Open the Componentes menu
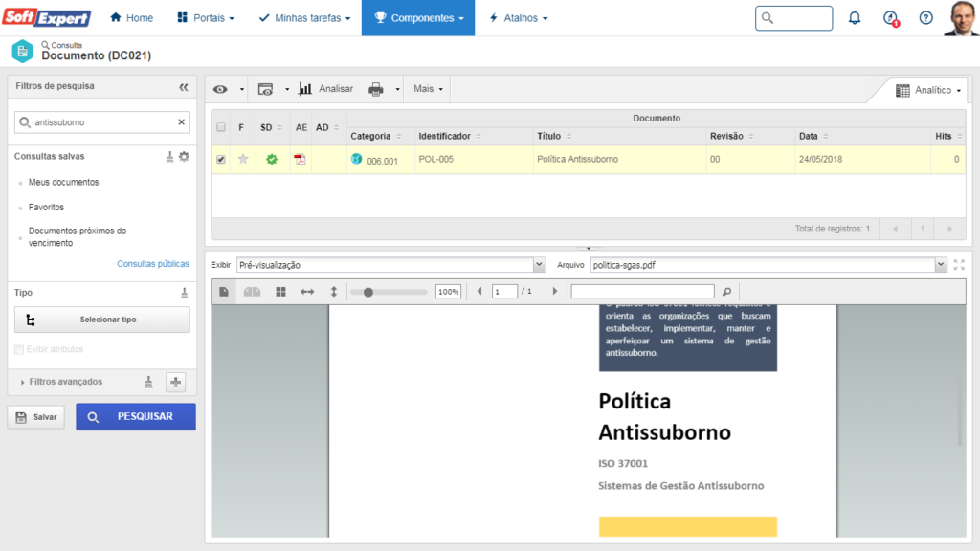The image size is (980, 551). click(x=417, y=18)
